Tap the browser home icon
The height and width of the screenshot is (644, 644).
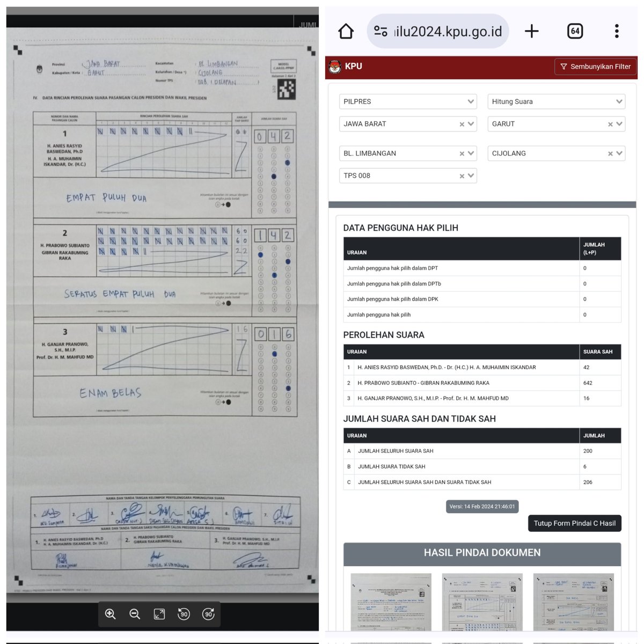tap(346, 31)
